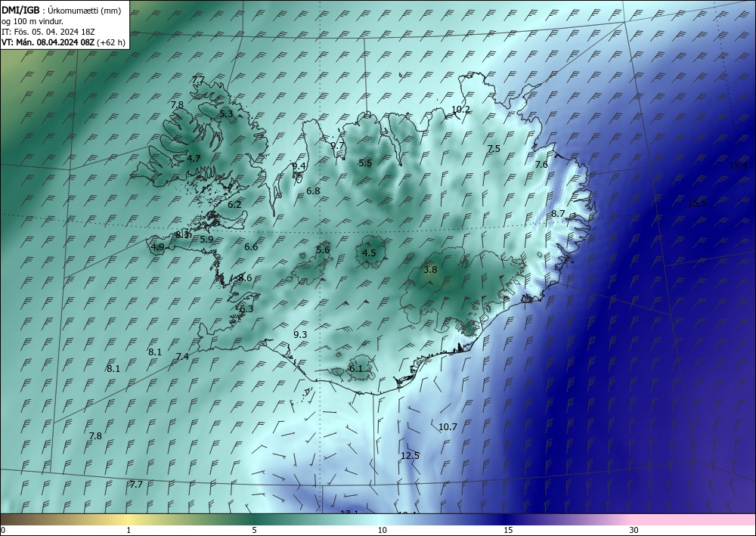Select the 7.5 map value
Image resolution: width=756 pixels, height=536 pixels.
tap(494, 149)
